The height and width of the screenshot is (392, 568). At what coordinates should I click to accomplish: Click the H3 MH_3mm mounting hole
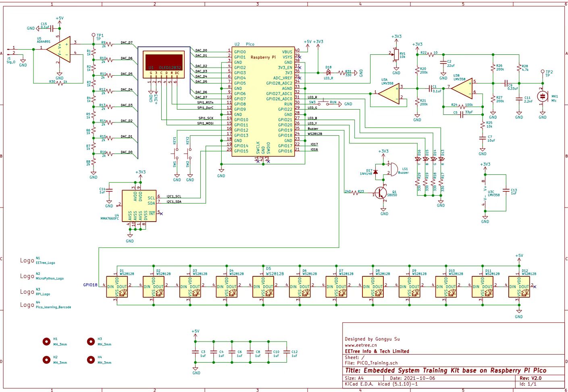pos(91,342)
